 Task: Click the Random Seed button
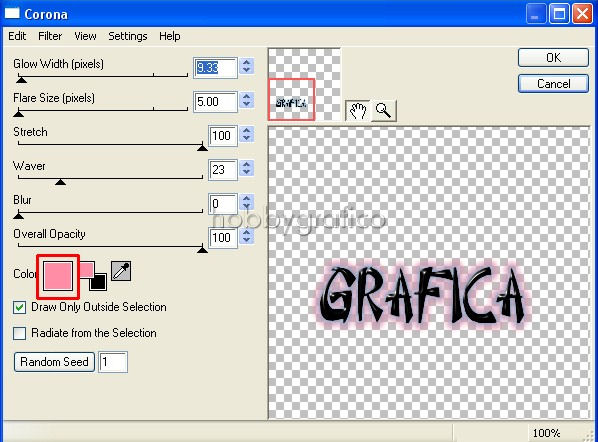tap(54, 362)
